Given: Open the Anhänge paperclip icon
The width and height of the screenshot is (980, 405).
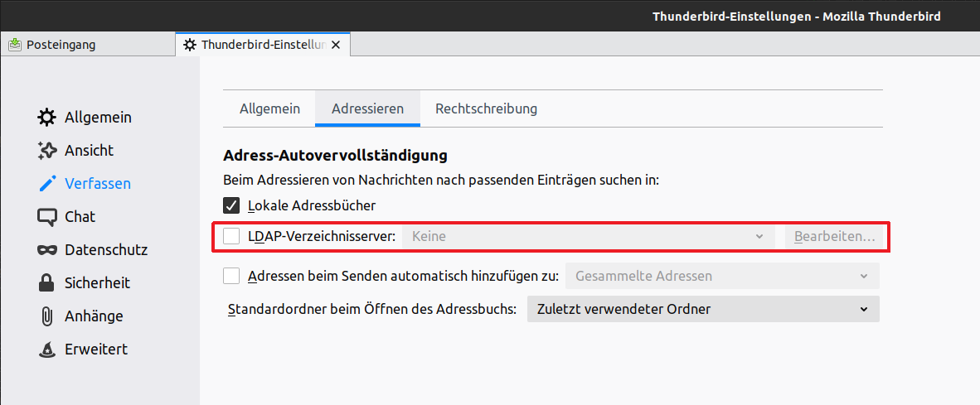Looking at the screenshot, I should pyautogui.click(x=47, y=316).
